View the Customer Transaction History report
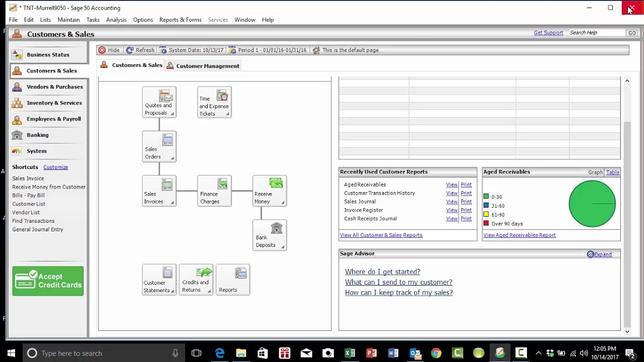 click(452, 193)
